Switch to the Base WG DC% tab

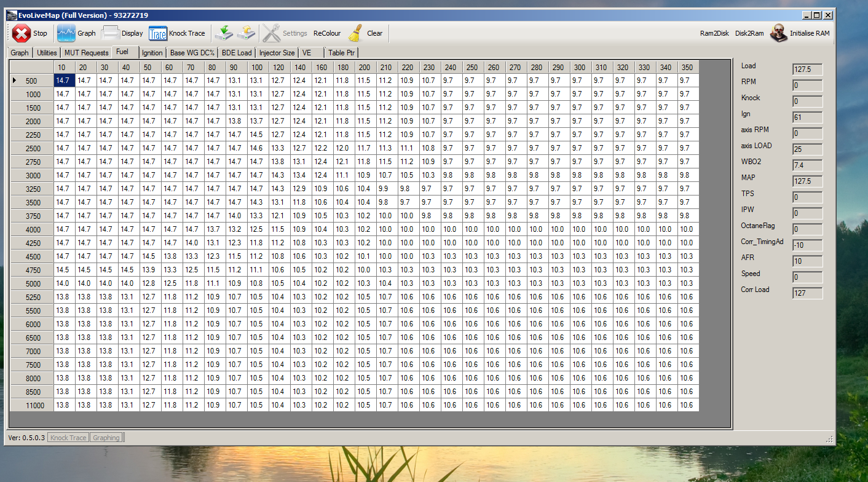coord(192,53)
